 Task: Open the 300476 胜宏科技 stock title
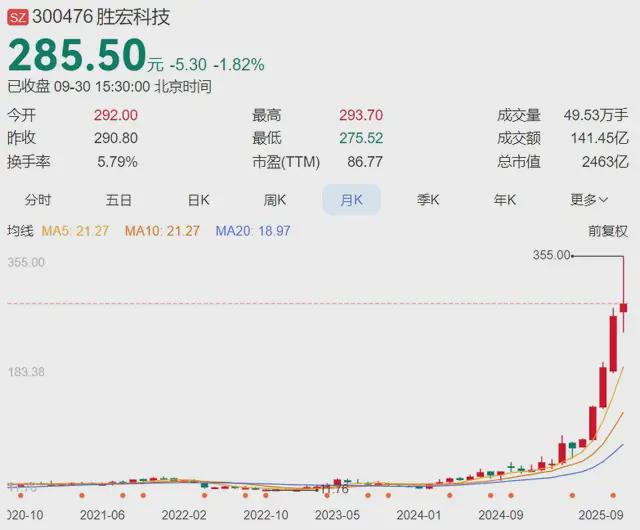(101, 17)
